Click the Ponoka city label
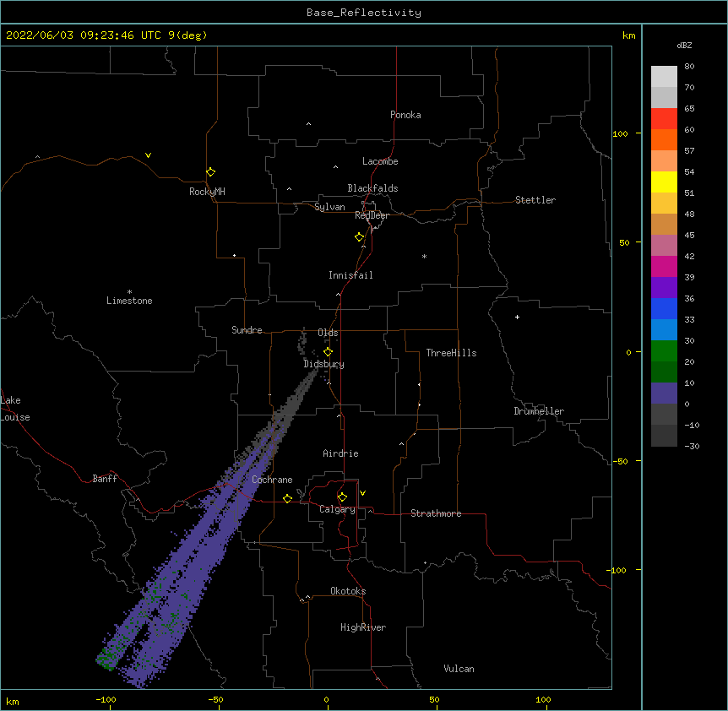 point(405,115)
